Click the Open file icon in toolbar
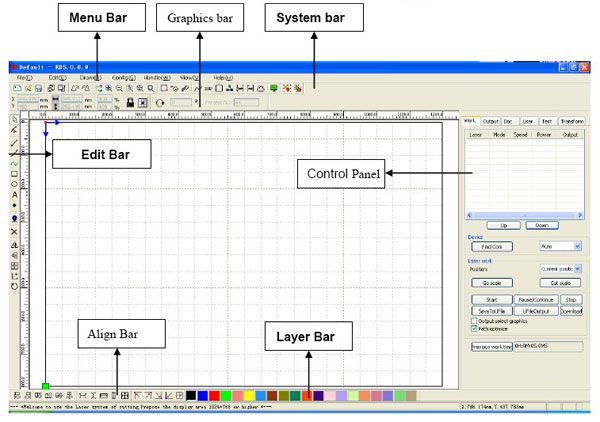The width and height of the screenshot is (600, 422). 28,88
